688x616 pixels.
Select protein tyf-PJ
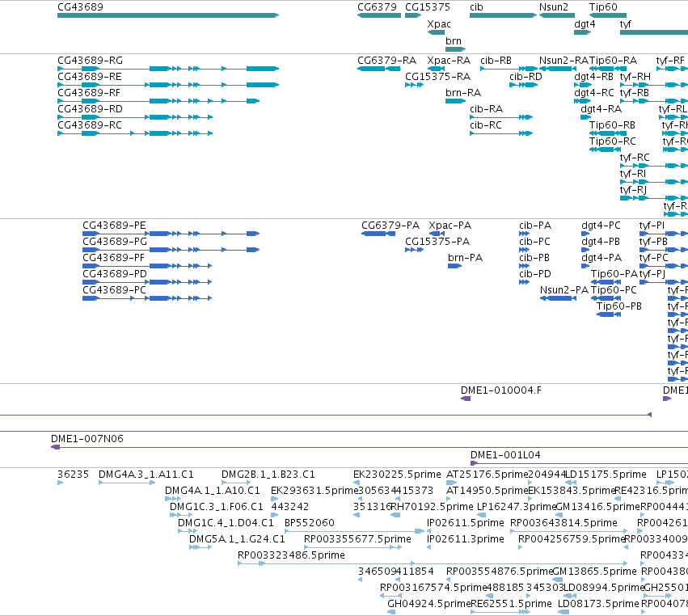pyautogui.click(x=664, y=282)
